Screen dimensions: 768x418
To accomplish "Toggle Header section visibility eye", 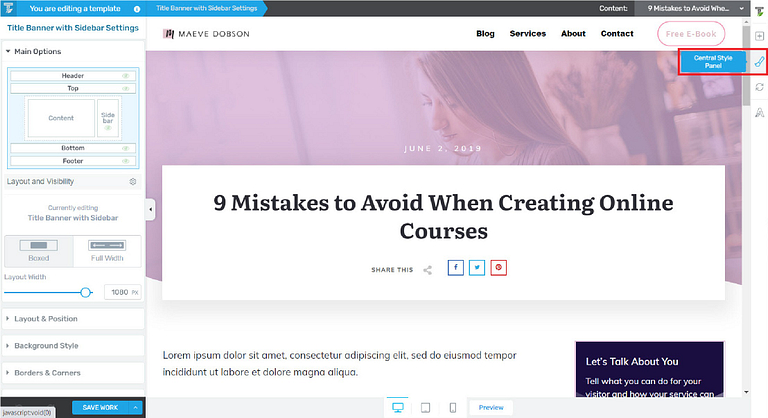I will pos(126,76).
